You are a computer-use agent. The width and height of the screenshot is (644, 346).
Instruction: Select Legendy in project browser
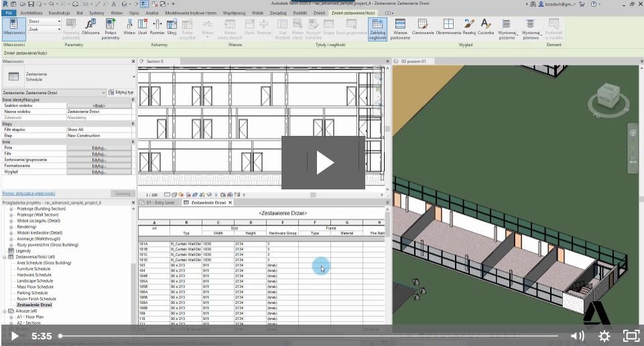[x=23, y=251]
